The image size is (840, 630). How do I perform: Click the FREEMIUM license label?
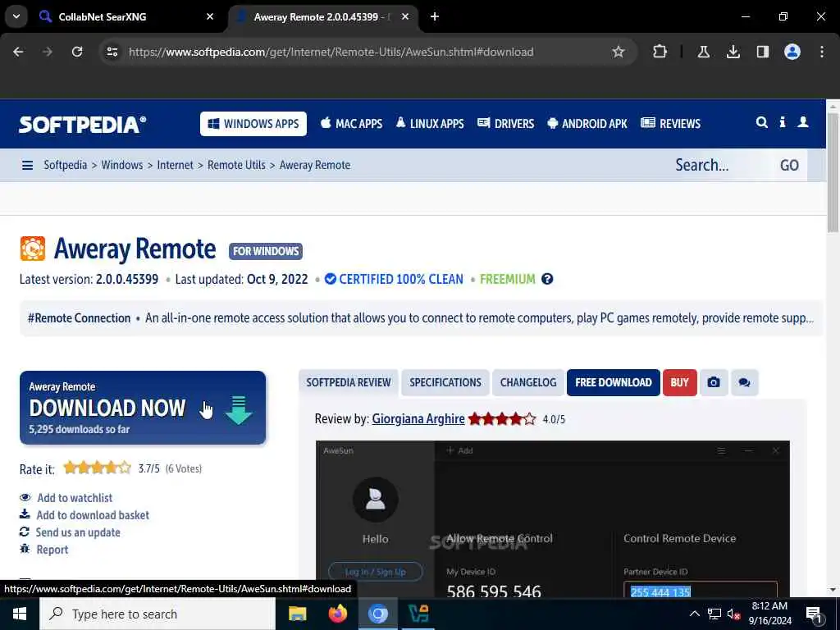point(507,279)
